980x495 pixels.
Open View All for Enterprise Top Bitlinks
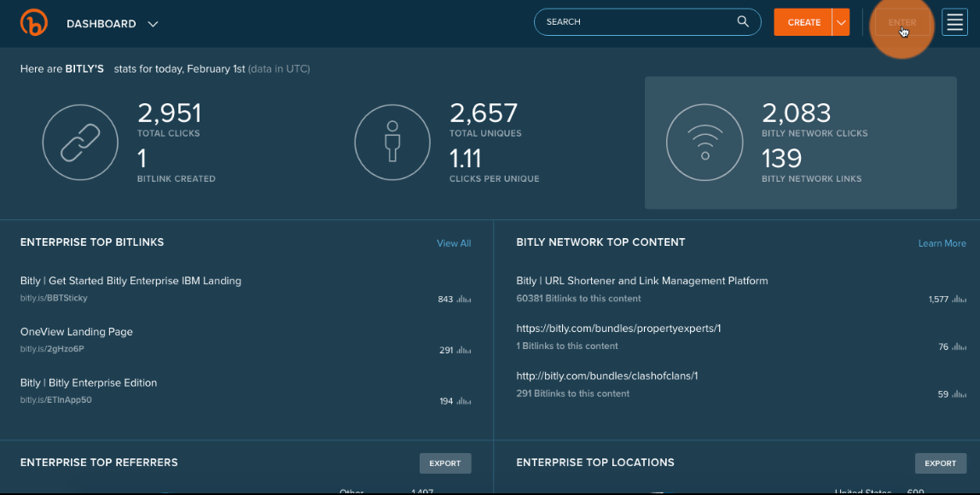click(x=454, y=243)
